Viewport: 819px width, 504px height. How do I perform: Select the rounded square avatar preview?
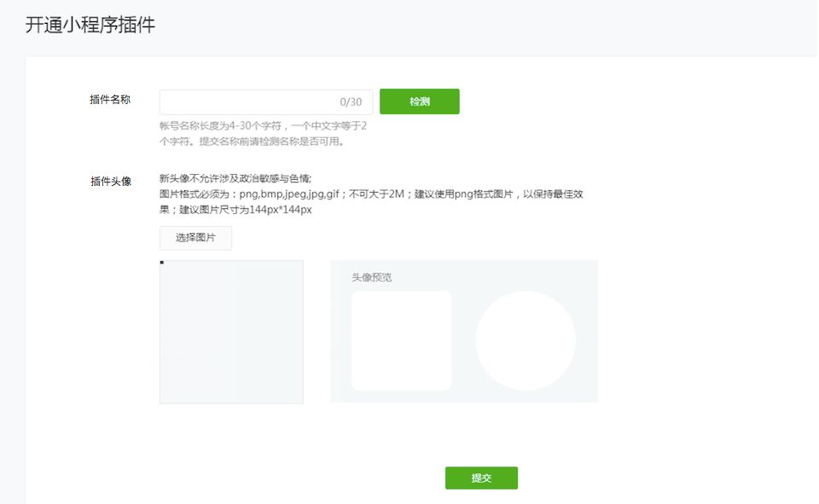pyautogui.click(x=402, y=340)
